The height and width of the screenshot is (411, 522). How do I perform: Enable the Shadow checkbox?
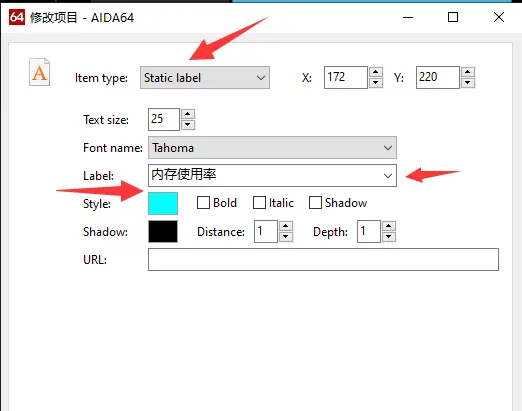(315, 203)
